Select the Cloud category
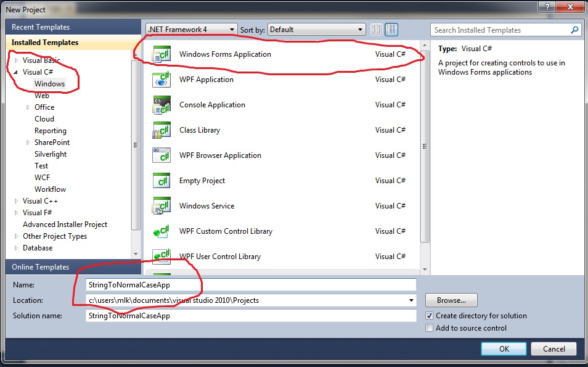588x367 pixels. [44, 119]
